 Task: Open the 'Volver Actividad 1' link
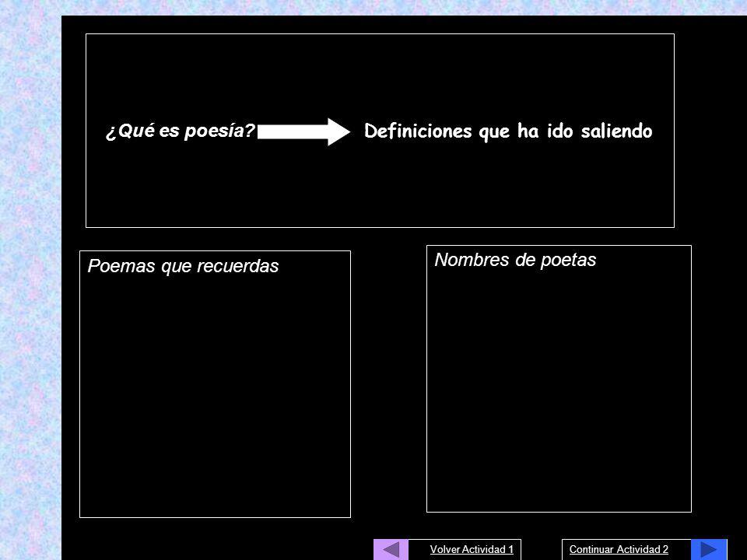click(x=472, y=550)
